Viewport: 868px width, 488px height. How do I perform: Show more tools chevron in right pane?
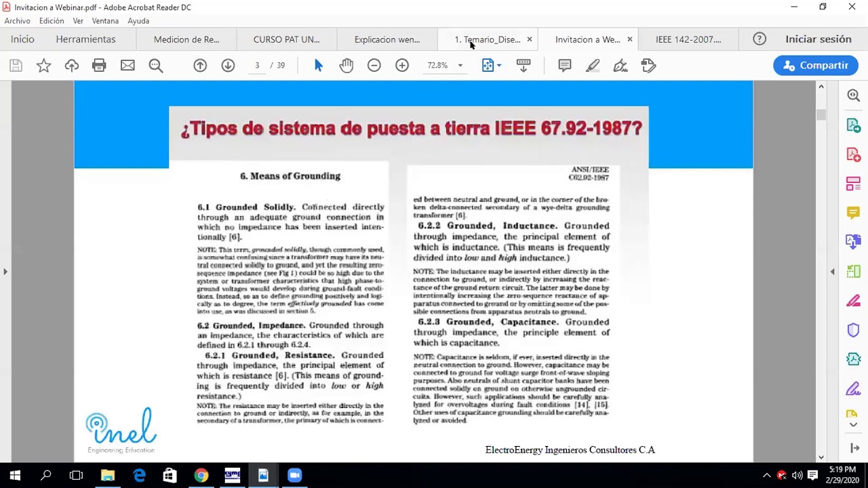[x=854, y=425]
